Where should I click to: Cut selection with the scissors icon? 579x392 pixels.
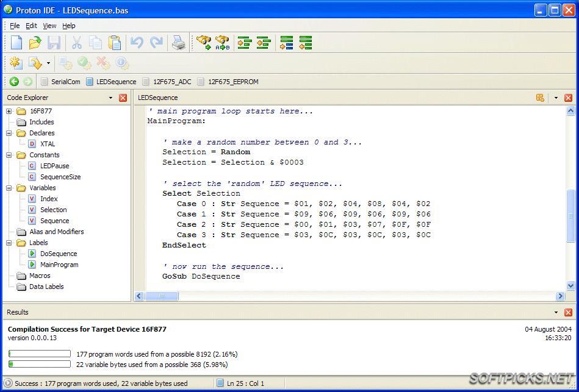click(76, 43)
